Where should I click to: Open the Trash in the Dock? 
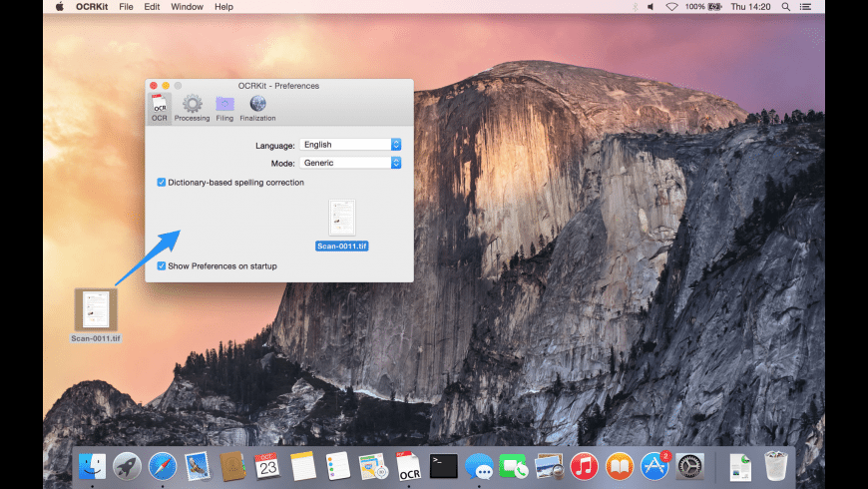click(x=775, y=465)
